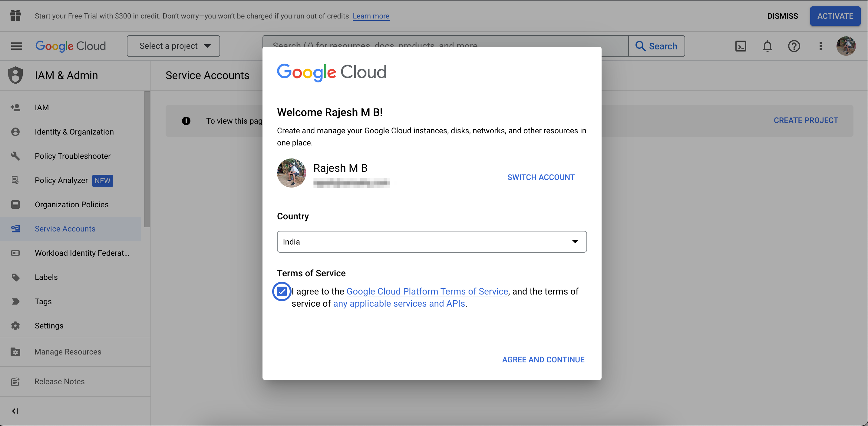
Task: Click the IAM & Admin shield icon
Action: [x=15, y=75]
